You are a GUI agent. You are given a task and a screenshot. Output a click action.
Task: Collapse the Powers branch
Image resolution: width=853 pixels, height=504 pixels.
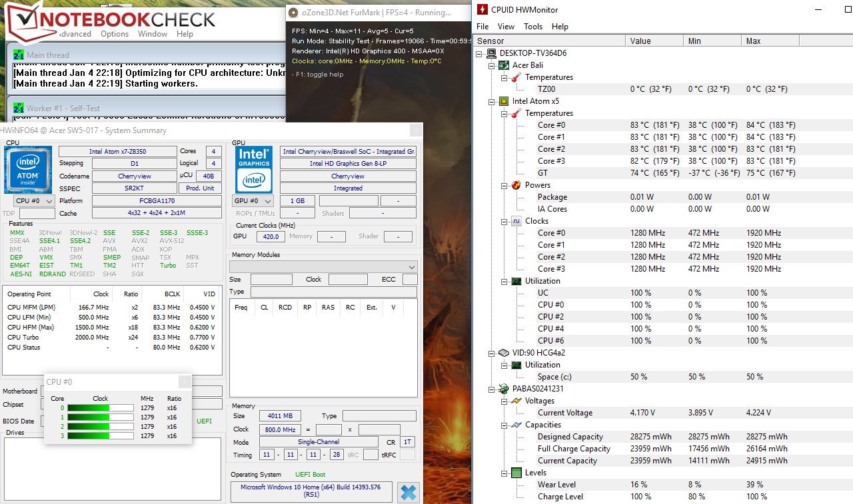504,185
